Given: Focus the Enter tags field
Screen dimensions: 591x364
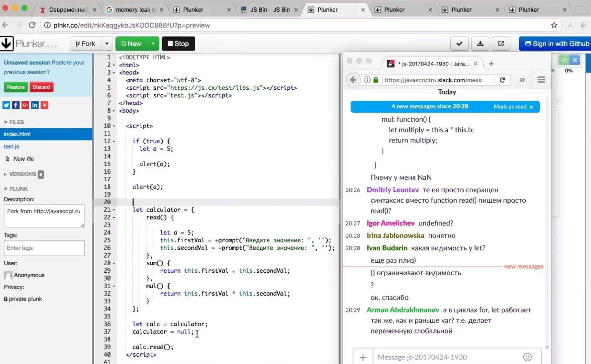Looking at the screenshot, I should 44,248.
